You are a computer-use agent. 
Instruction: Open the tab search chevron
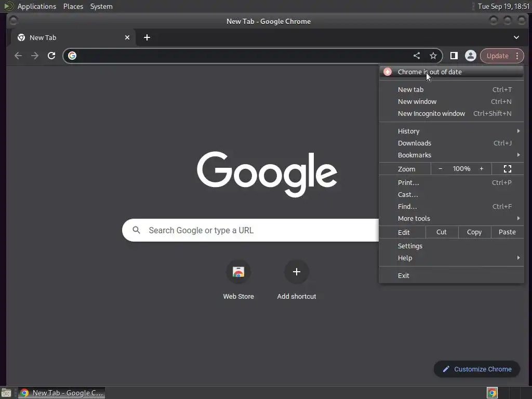point(516,37)
